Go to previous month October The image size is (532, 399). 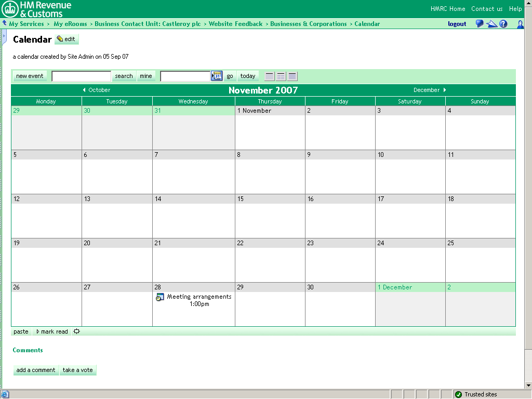coord(97,90)
